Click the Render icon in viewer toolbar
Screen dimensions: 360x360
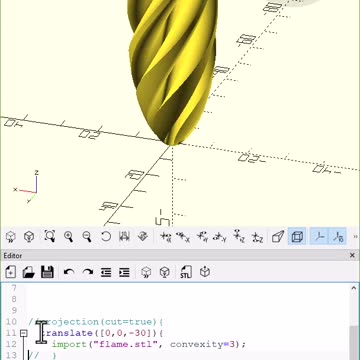pyautogui.click(x=29, y=237)
